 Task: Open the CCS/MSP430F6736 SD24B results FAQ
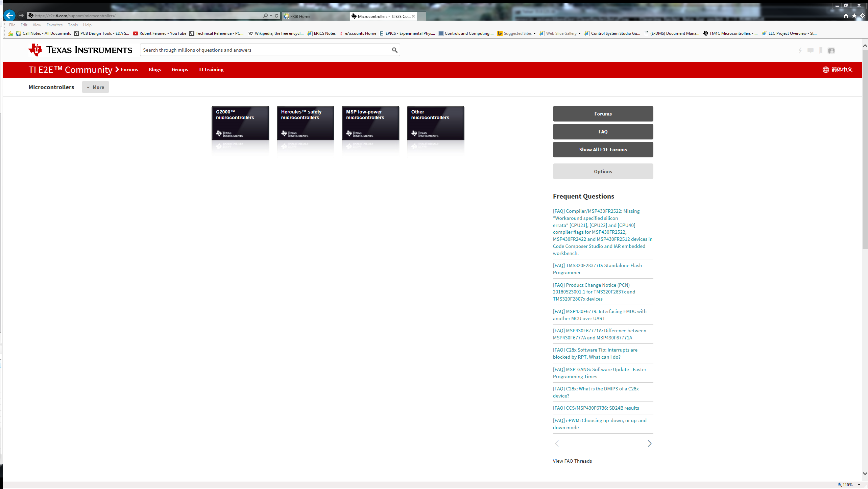(596, 408)
